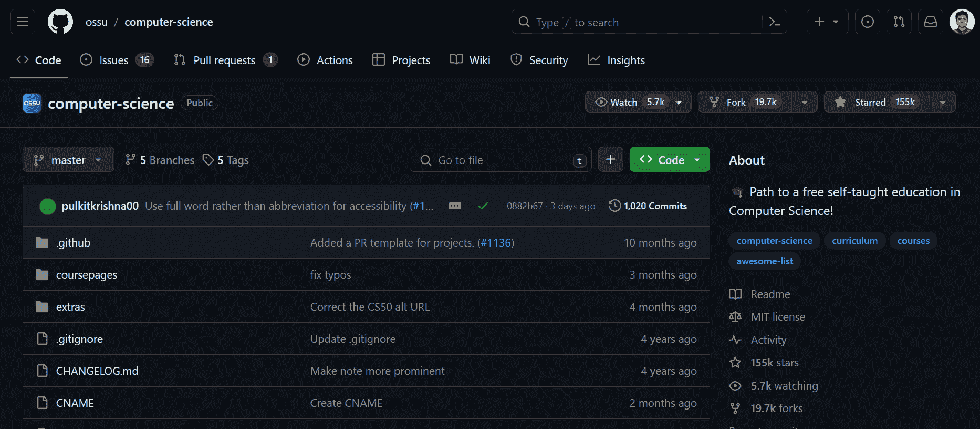Click the CNAME file icon
980x429 pixels.
[42, 403]
